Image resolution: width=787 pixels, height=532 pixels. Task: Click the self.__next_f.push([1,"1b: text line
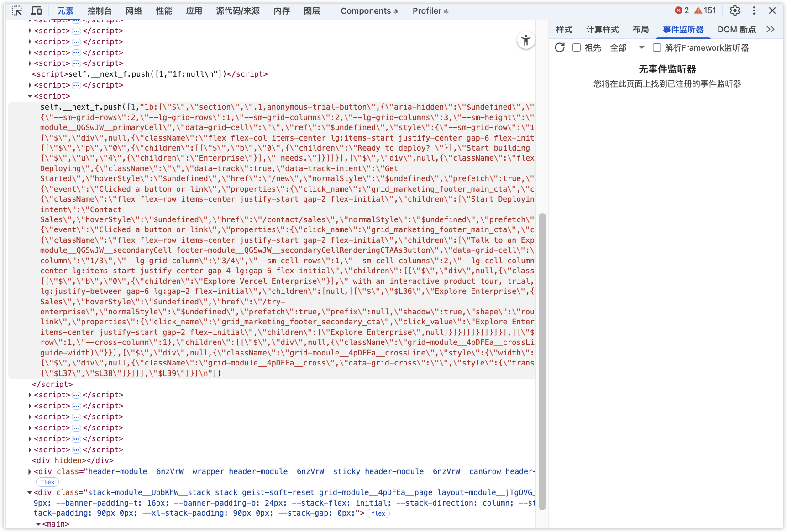pyautogui.click(x=287, y=107)
